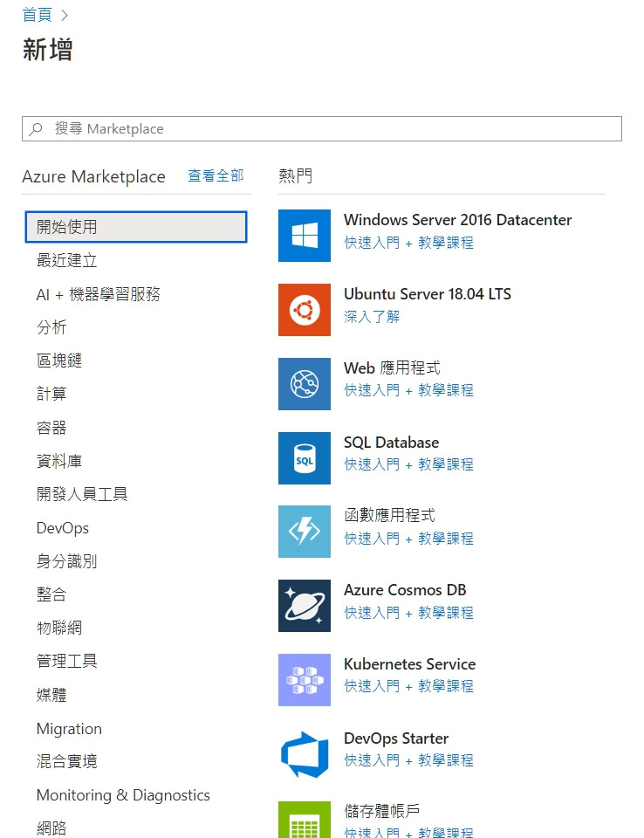Open 計算 category

(51, 394)
